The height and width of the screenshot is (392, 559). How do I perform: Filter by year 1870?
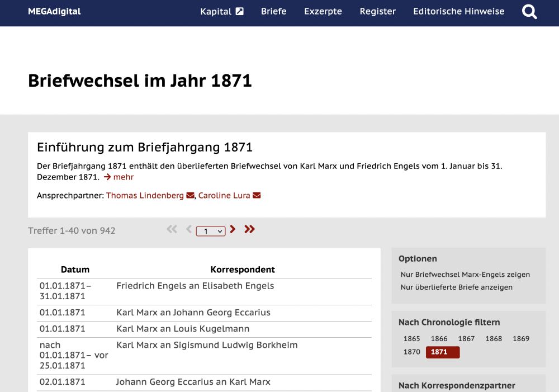(x=412, y=352)
